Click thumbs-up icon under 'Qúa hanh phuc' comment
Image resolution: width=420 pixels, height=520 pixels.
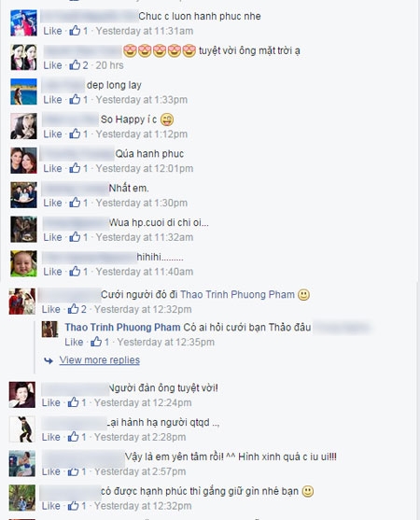pyautogui.click(x=75, y=168)
